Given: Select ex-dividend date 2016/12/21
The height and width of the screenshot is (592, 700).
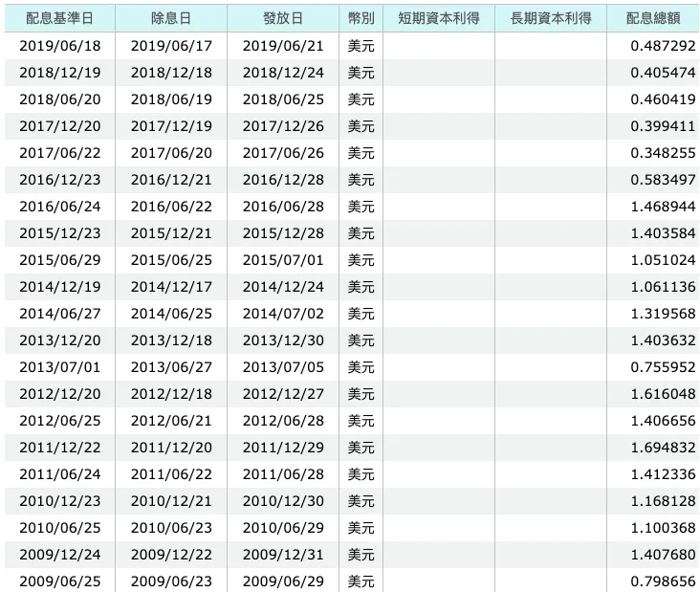Looking at the screenshot, I should pos(171,180).
